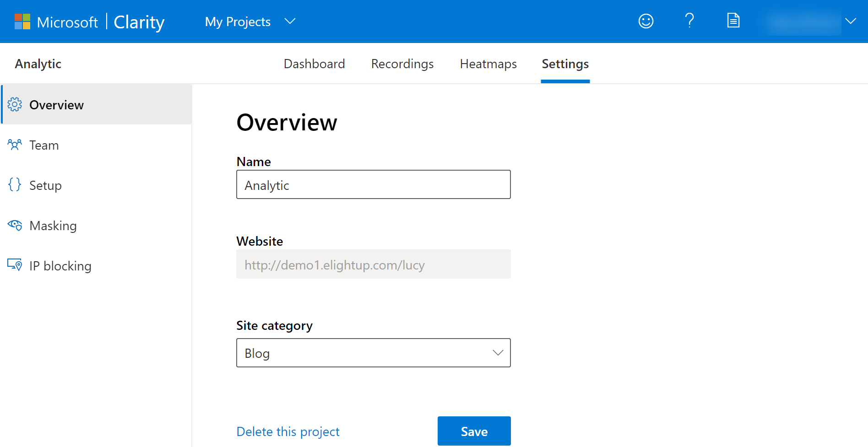Open the documentation page icon
Image resolution: width=868 pixels, height=447 pixels.
pos(733,21)
